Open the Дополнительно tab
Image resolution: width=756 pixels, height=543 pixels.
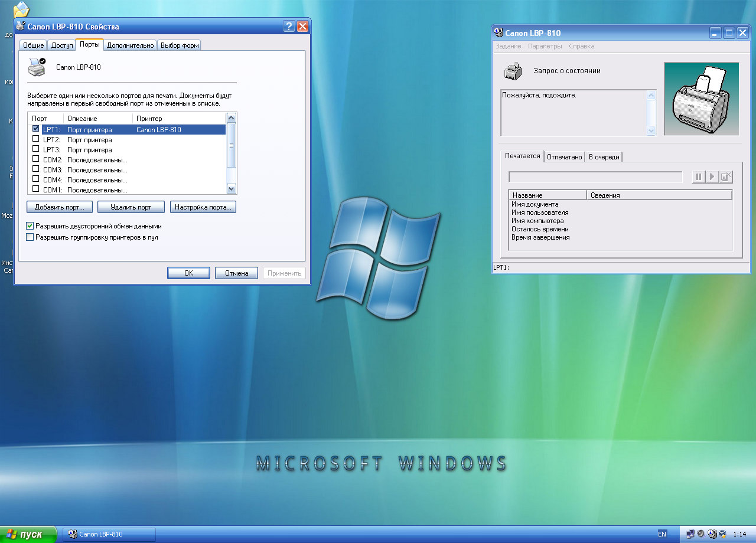click(131, 45)
